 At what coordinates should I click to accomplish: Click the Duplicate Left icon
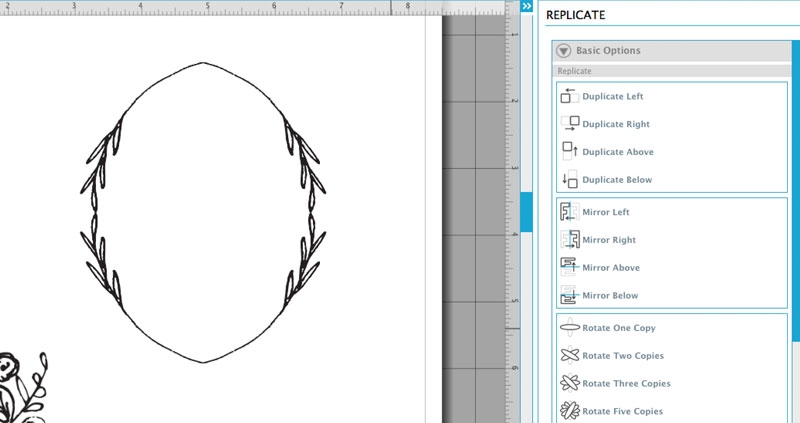tap(569, 95)
